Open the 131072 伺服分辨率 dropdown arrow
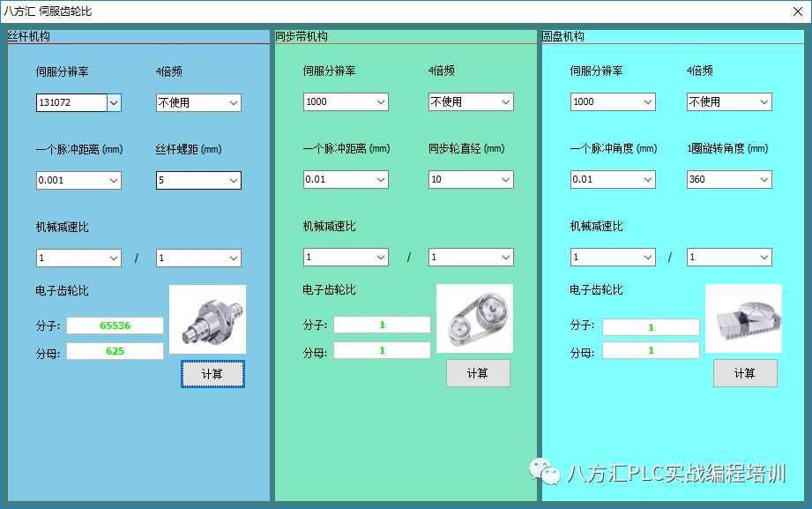Image resolution: width=812 pixels, height=509 pixels. (114, 102)
